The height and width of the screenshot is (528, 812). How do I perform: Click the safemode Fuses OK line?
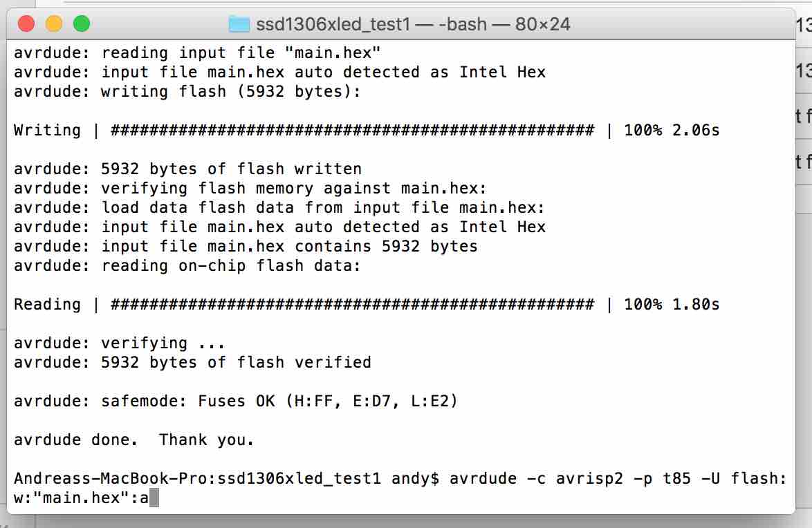coord(236,401)
